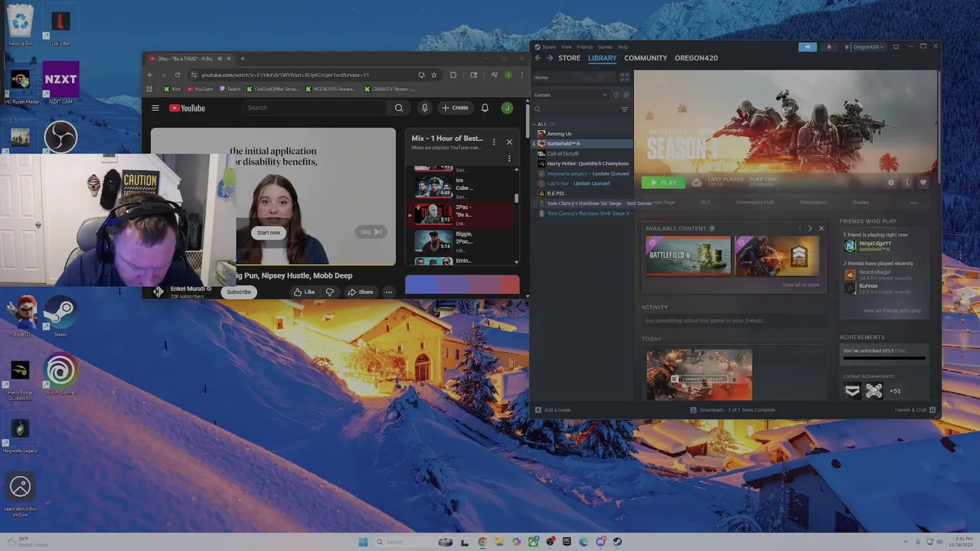Click Start now on the ad

coord(269,233)
